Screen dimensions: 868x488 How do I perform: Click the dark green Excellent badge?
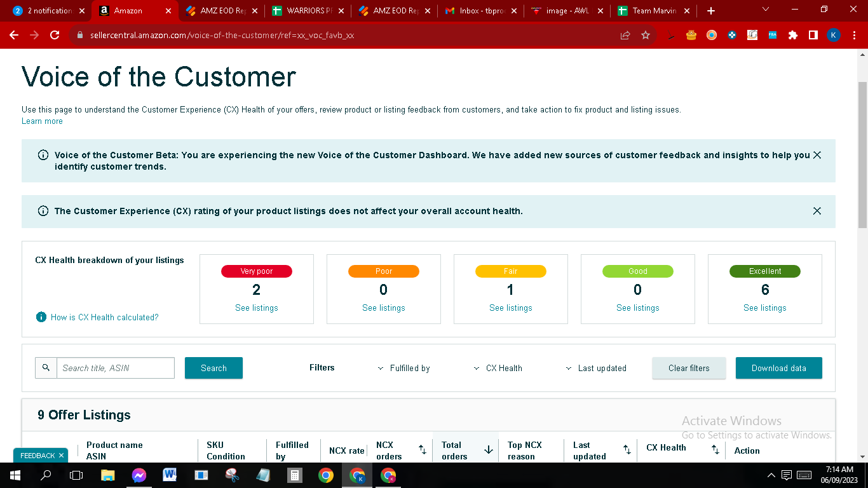[x=765, y=271]
